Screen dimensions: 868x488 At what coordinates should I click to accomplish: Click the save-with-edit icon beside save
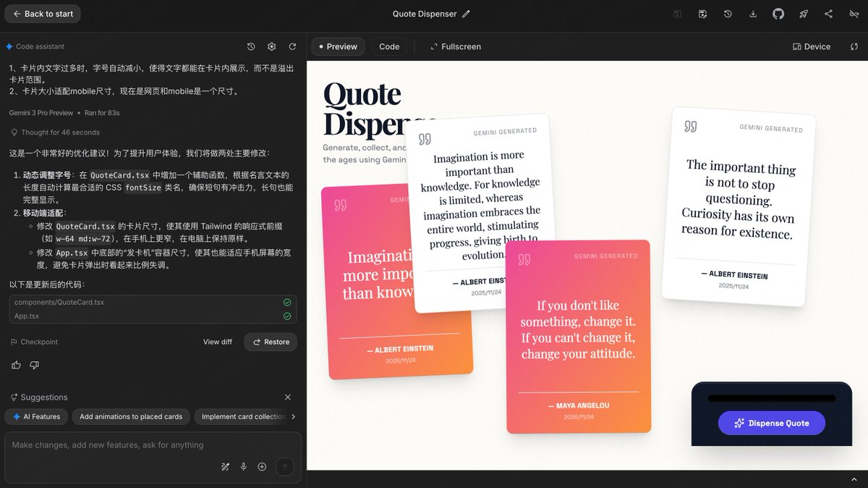point(702,14)
